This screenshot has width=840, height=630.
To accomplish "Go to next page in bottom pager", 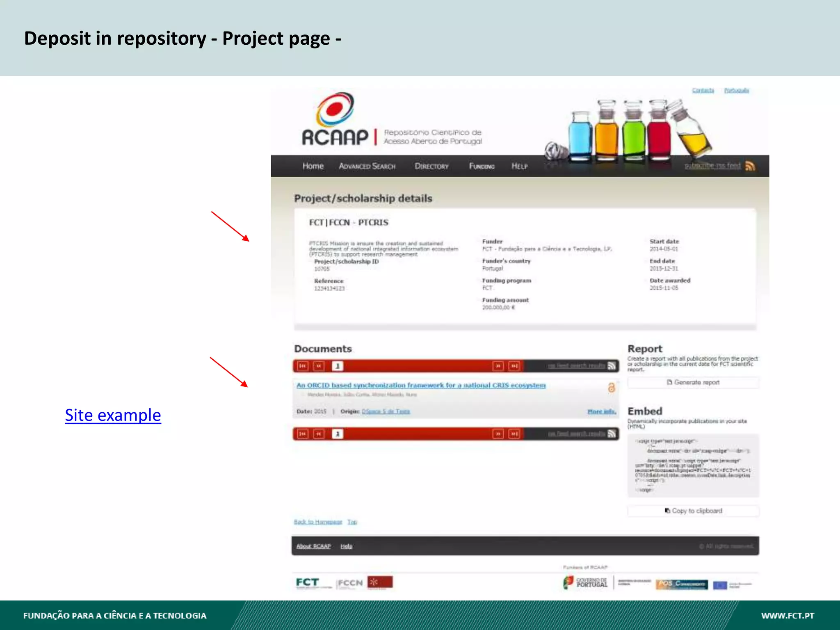I will tap(498, 434).
